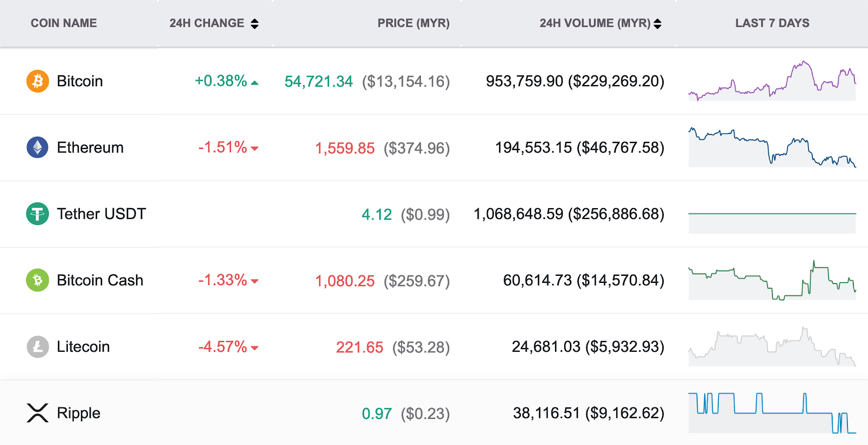This screenshot has height=445, width=868.
Task: Click Ethereum change value -1.51%
Action: point(222,147)
